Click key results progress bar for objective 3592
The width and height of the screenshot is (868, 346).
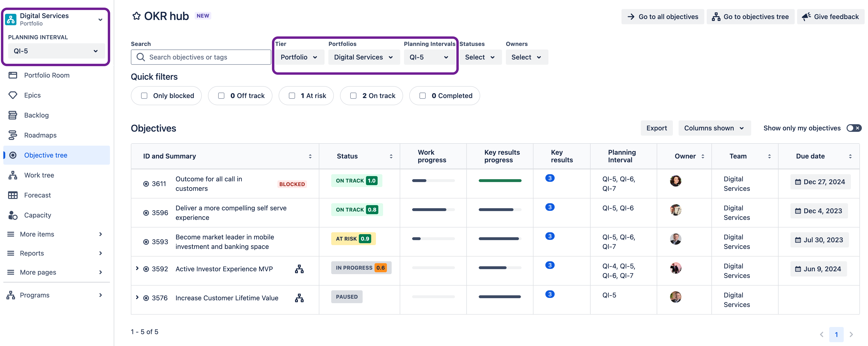point(500,267)
